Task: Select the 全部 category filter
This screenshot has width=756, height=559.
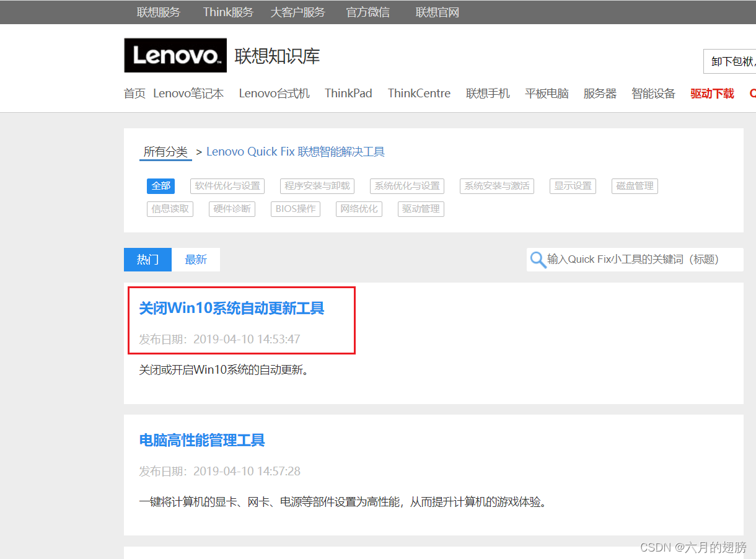Action: 160,186
